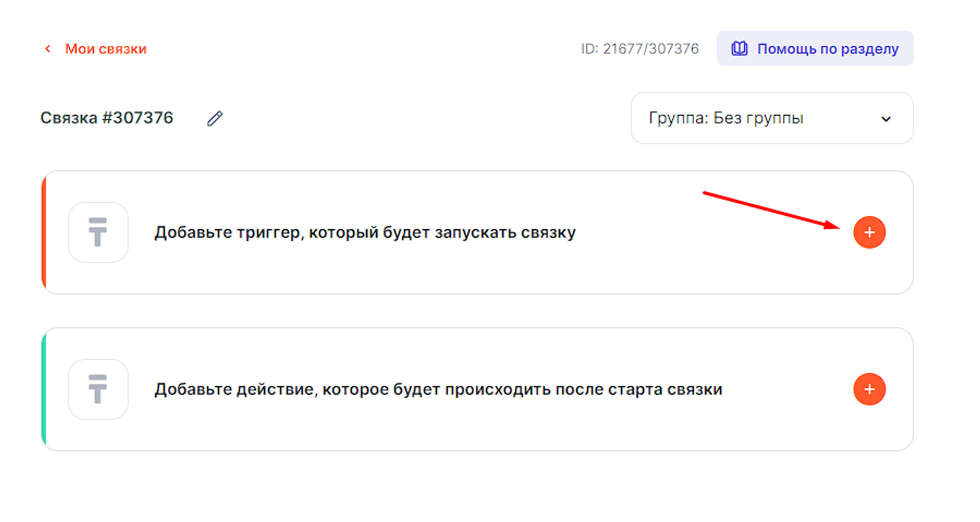The width and height of the screenshot is (980, 522).
Task: Select the Связка #307376 title text
Action: 107,118
